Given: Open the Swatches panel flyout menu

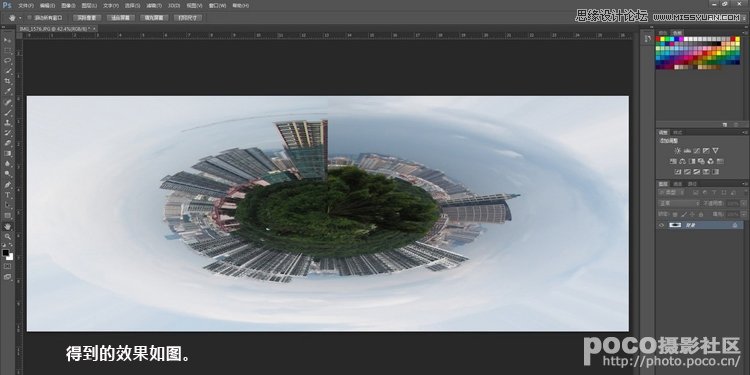Looking at the screenshot, I should [746, 33].
